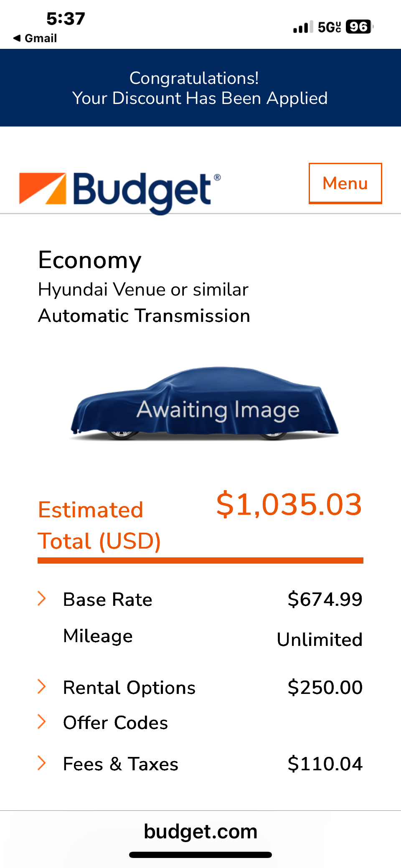Go back to Gmail app

(40, 38)
